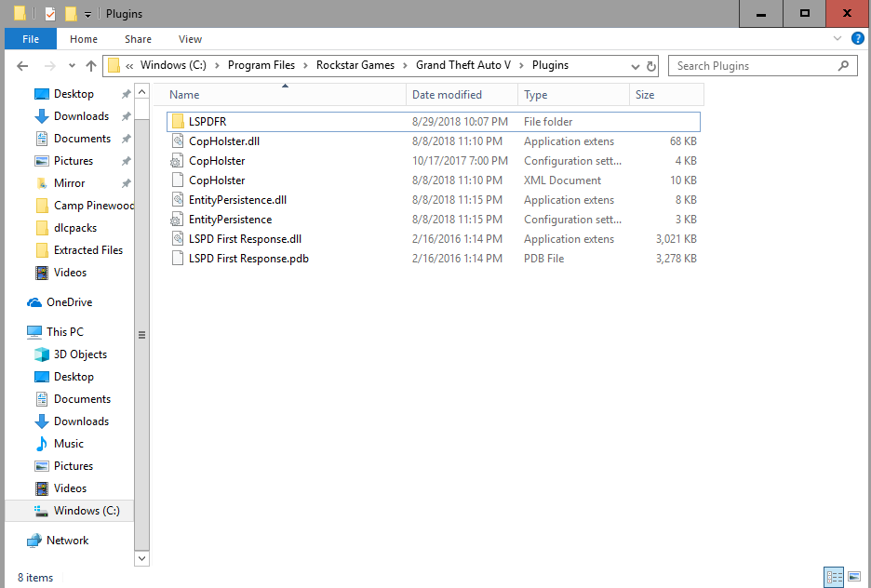Select the LSPD First Response.pdb icon
The image size is (871, 588).
[178, 259]
